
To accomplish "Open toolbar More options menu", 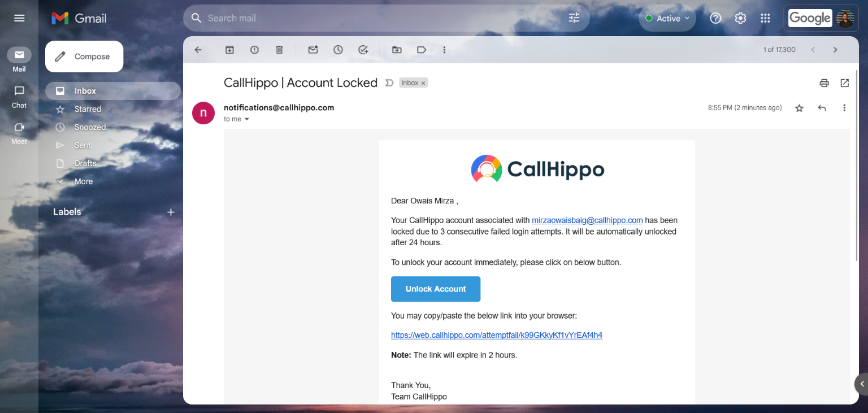I will click(x=444, y=50).
